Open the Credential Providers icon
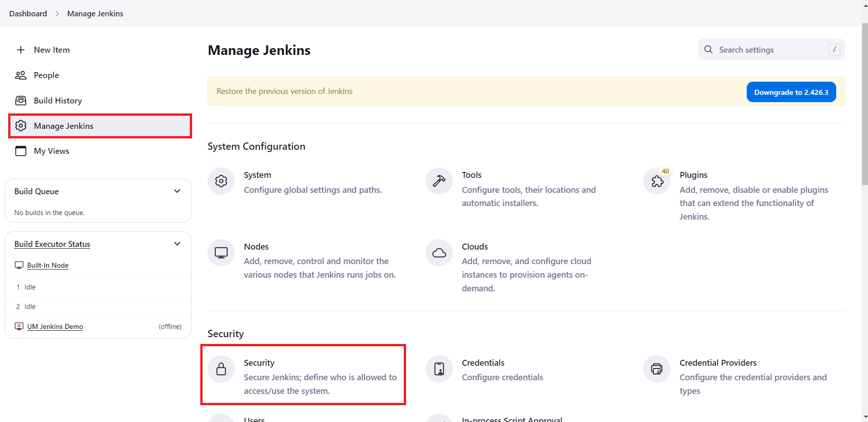Screen dimensions: 868x422 [657, 369]
